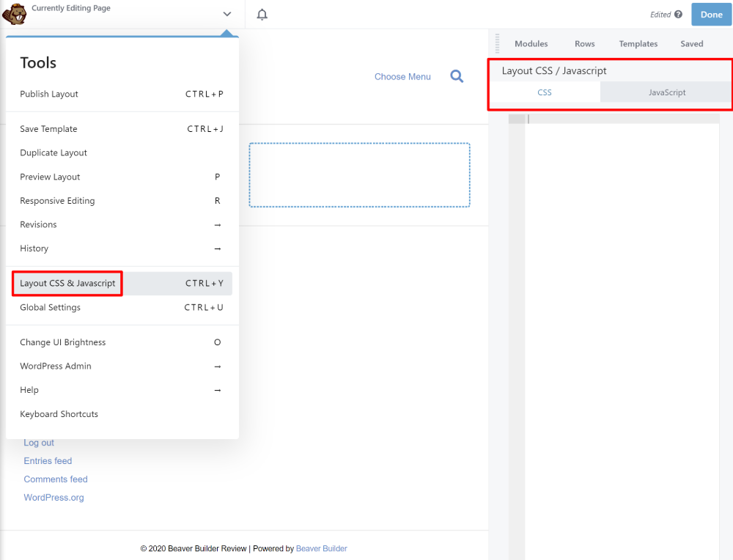733x560 pixels.
Task: Open the Help submenu
Action: (x=122, y=390)
